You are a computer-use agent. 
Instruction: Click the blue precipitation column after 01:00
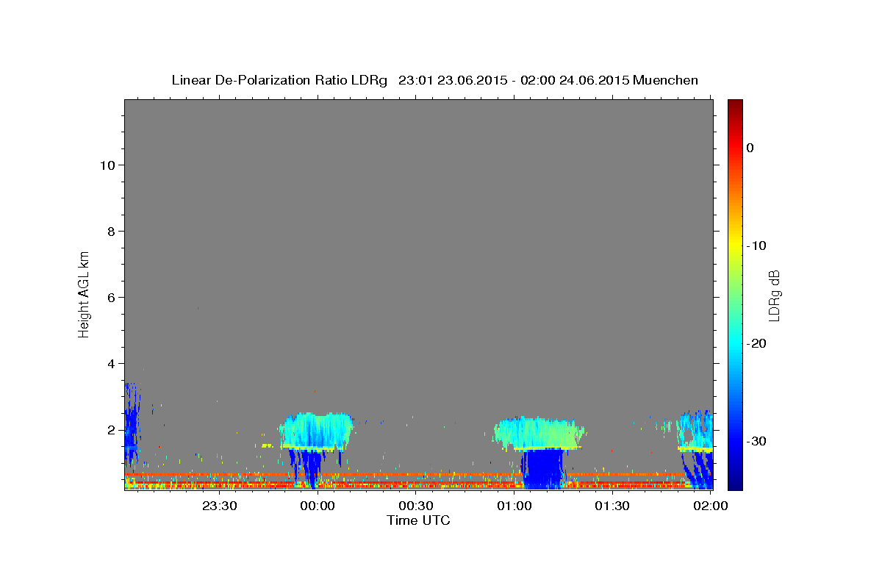(542, 469)
